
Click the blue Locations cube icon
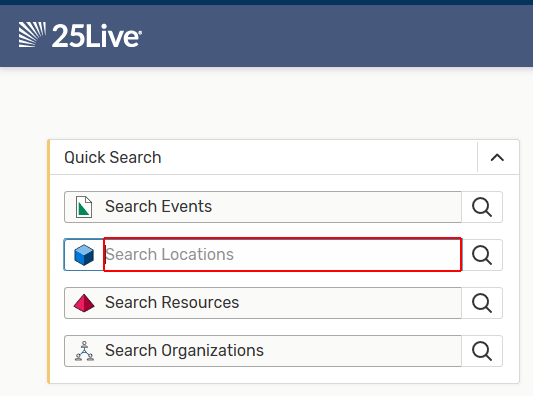[x=84, y=255]
